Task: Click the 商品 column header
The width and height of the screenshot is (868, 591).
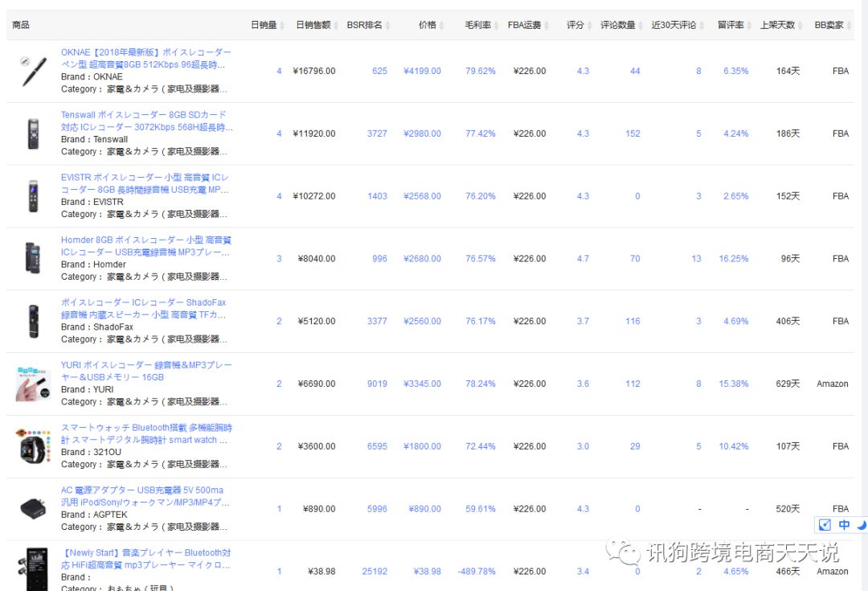Action: click(x=20, y=25)
